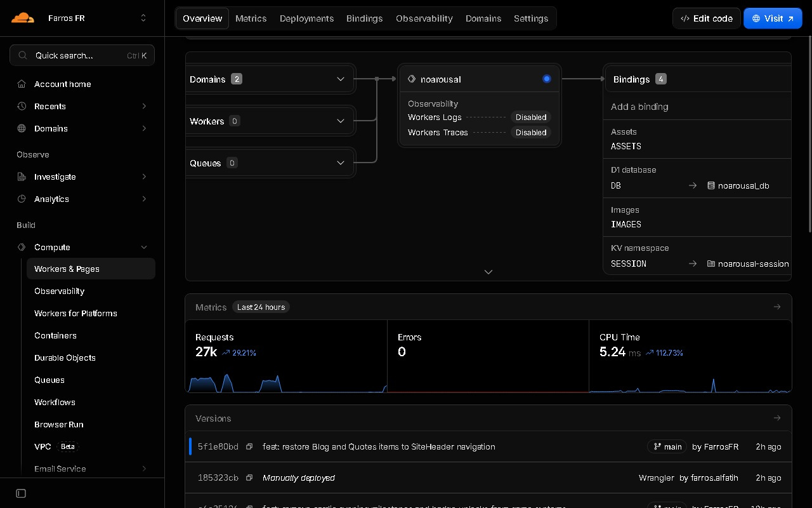
Task: Open the Deployments tab
Action: 306,18
